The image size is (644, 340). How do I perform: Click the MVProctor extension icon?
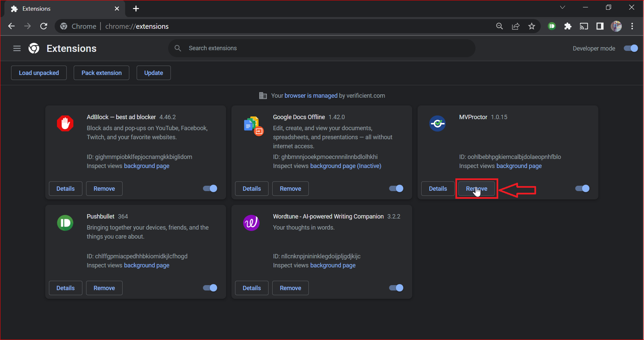[x=438, y=123]
